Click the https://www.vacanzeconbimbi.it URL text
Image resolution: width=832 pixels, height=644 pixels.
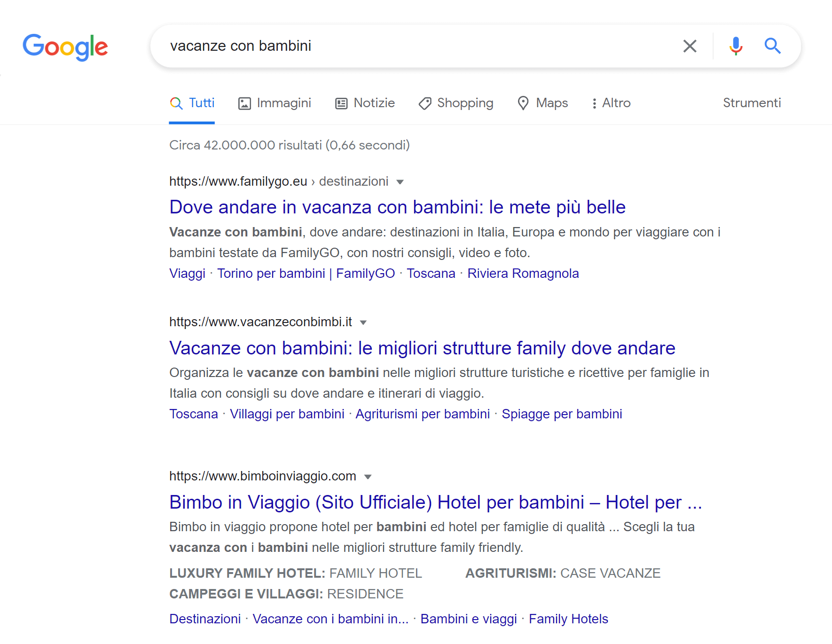(x=260, y=322)
